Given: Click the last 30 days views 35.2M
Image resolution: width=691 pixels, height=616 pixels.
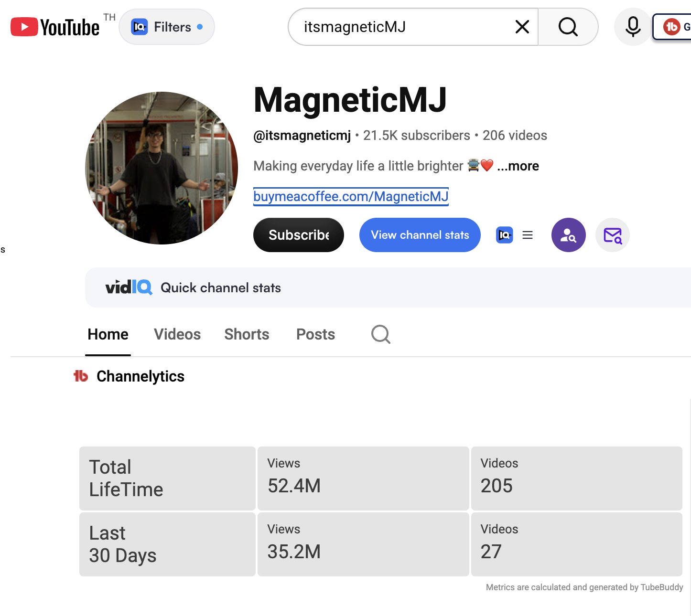Looking at the screenshot, I should 294,552.
